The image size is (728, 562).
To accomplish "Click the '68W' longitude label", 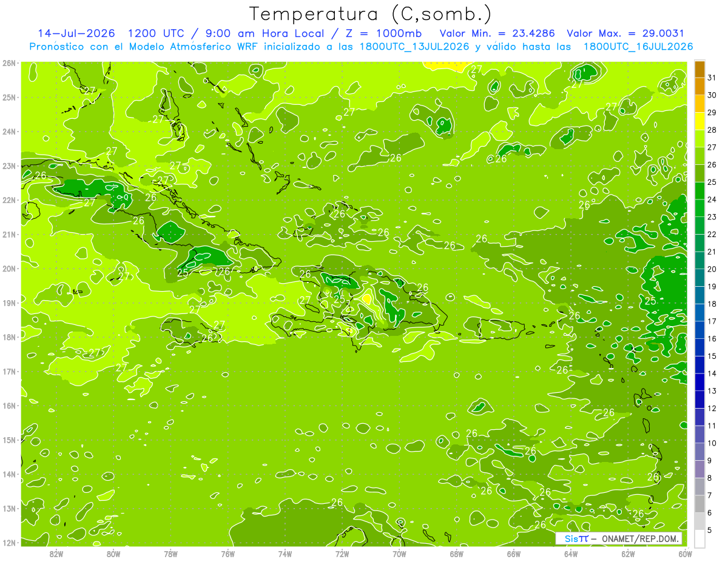I will 457,553.
